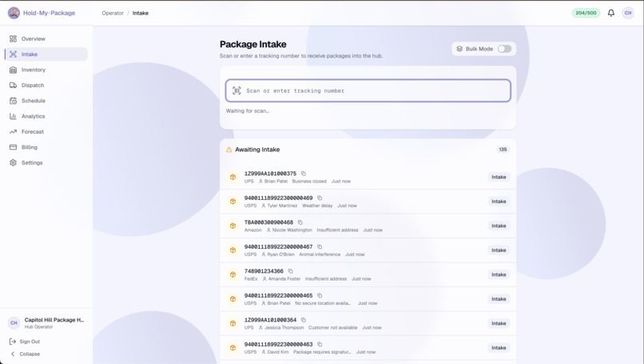The image size is (644, 364).
Task: Click the Schedule calendar icon
Action: coord(13,101)
